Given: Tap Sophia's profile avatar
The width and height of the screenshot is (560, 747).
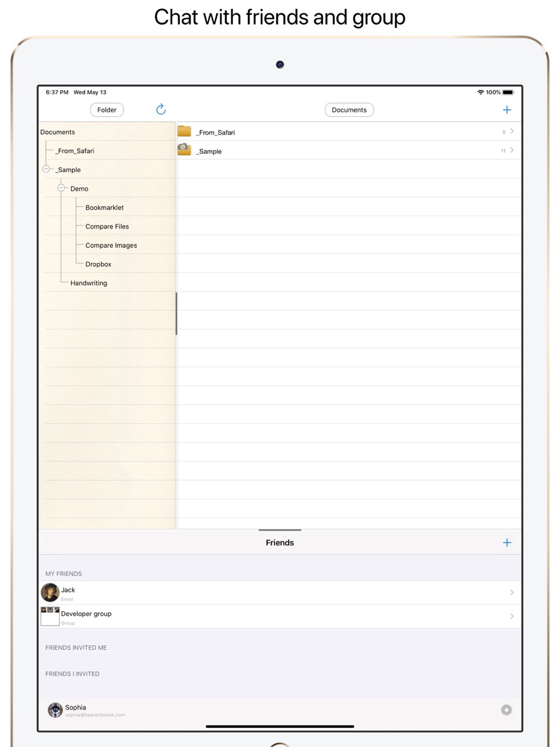Looking at the screenshot, I should click(x=55, y=710).
